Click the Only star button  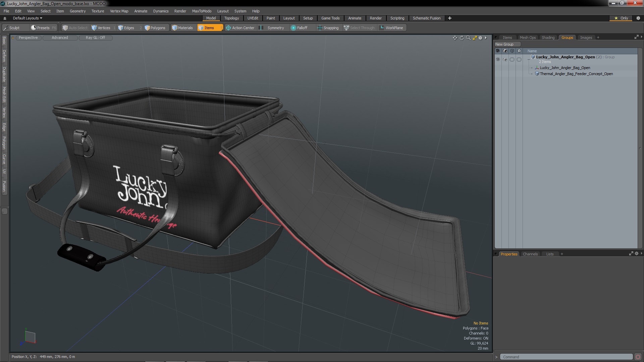coord(621,18)
